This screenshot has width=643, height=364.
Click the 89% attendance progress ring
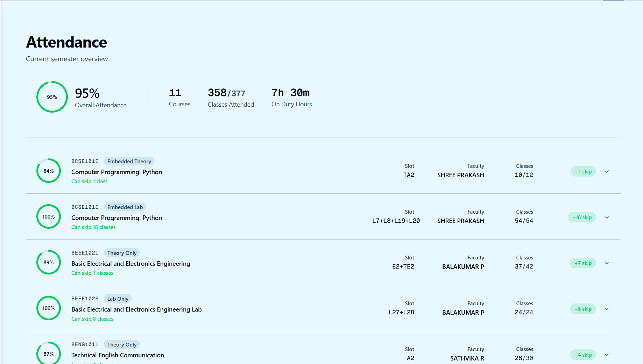point(49,262)
